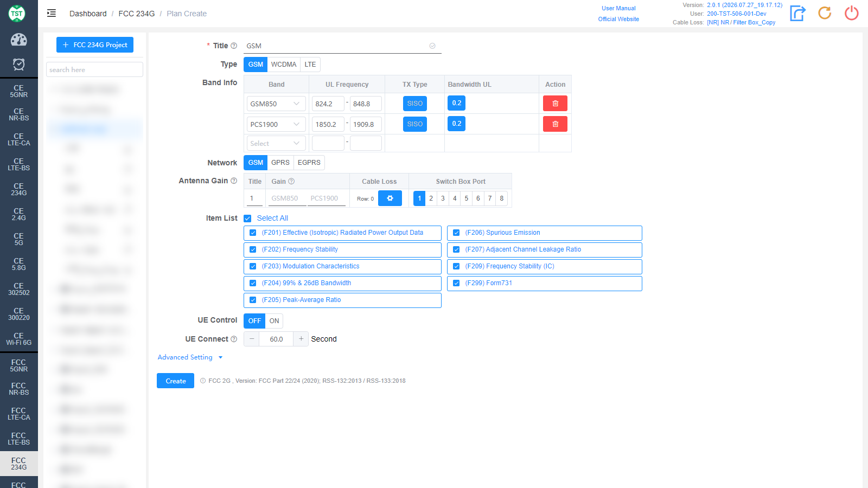Viewport: 868px width, 488px height.
Task: Open the Official Website link
Action: pos(618,19)
